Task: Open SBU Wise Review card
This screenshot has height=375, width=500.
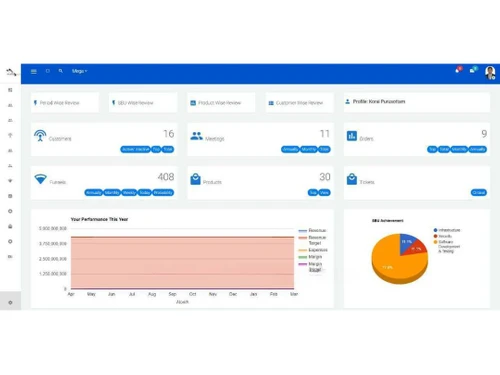Action: (x=143, y=103)
